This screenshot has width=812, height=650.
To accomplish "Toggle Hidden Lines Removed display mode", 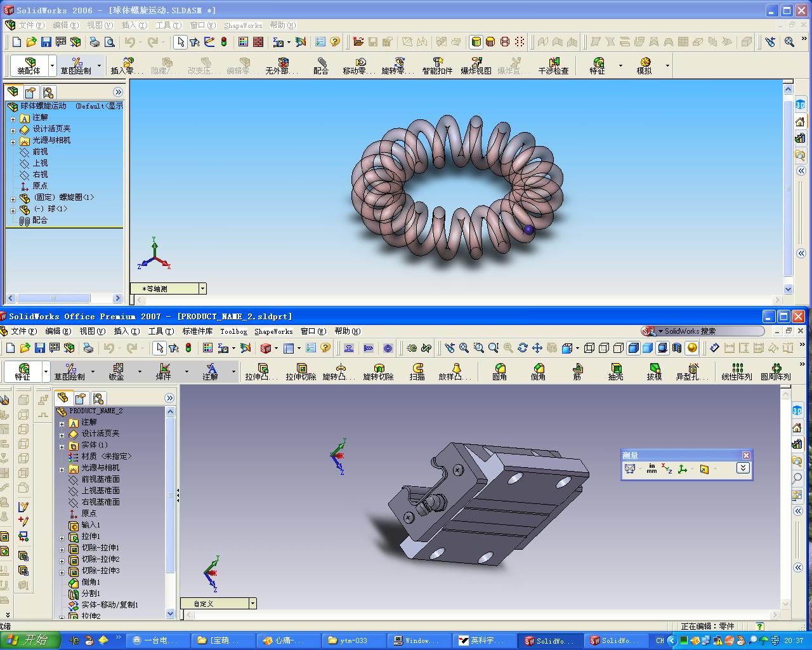I will coord(619,348).
